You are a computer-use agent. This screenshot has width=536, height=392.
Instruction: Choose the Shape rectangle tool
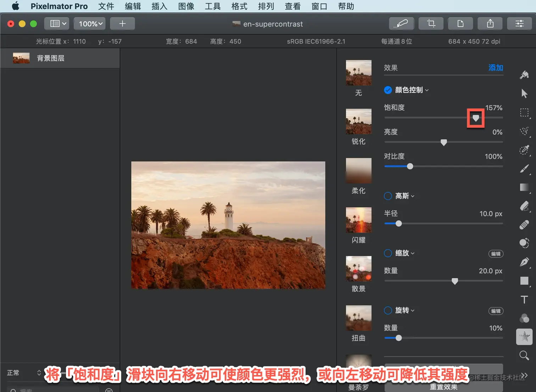pos(524,281)
